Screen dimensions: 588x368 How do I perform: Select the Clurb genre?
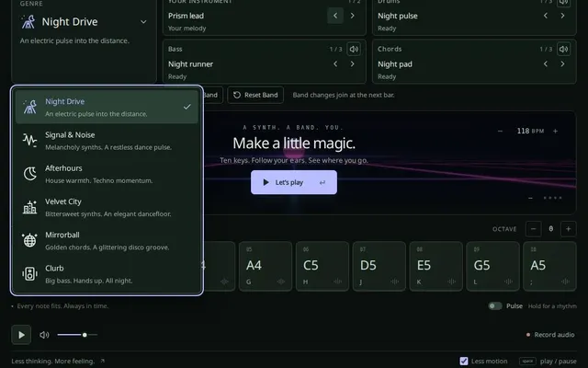click(107, 274)
